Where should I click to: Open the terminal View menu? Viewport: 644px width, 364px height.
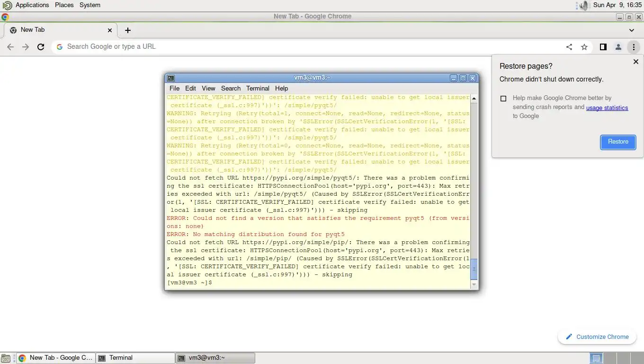[x=208, y=88]
